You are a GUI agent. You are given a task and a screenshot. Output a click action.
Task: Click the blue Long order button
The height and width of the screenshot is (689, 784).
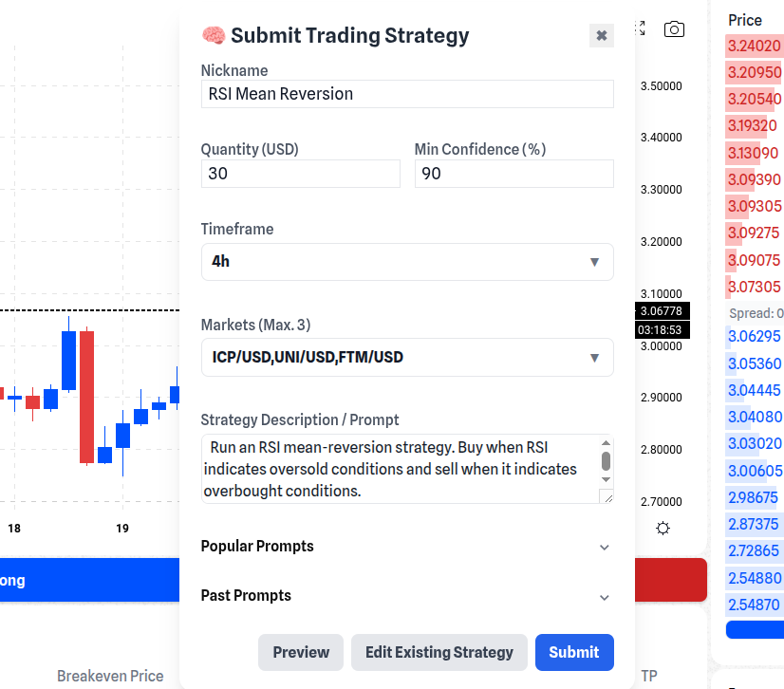85,580
